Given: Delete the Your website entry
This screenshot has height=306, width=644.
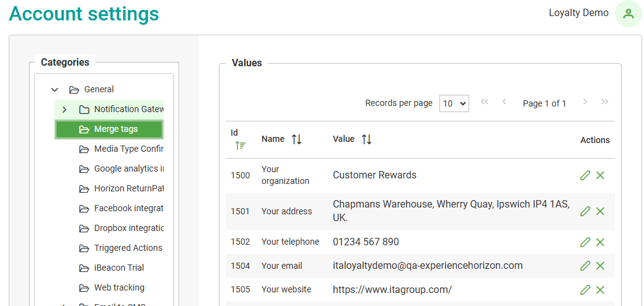Looking at the screenshot, I should (600, 289).
